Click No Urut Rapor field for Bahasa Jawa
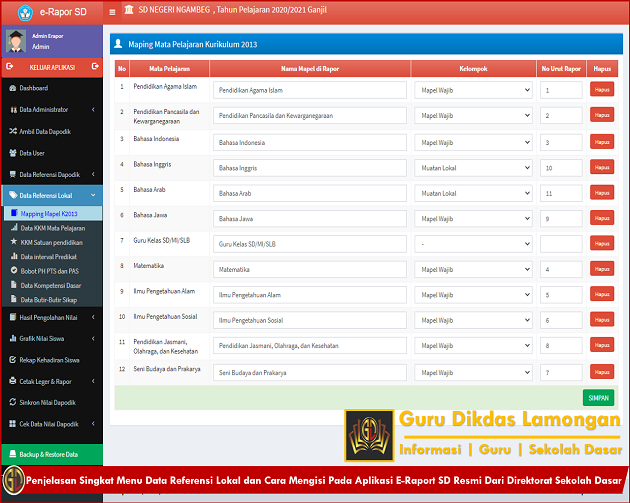 tap(561, 219)
